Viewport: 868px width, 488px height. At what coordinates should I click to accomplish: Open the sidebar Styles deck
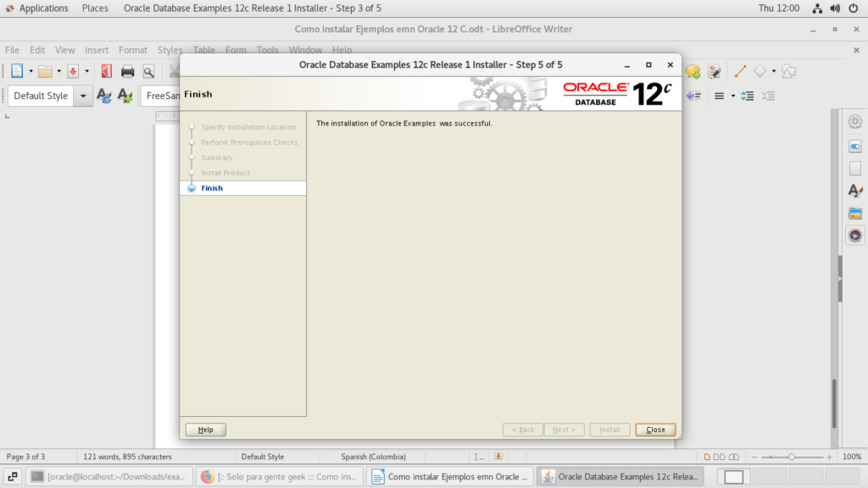pos(855,191)
